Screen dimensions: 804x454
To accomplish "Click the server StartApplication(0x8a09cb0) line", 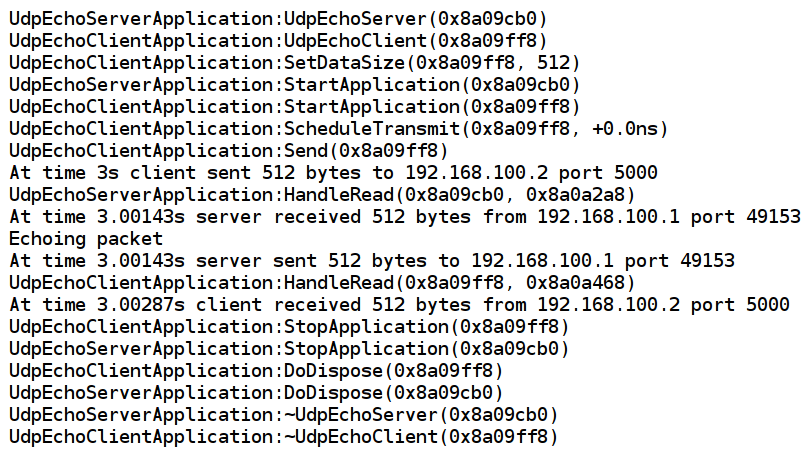I will coord(295,84).
